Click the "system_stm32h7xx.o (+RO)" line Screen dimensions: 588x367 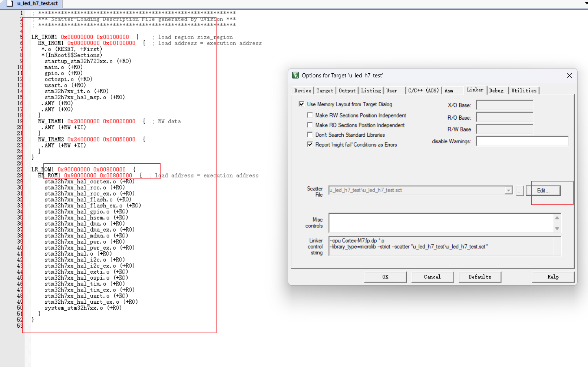point(83,308)
